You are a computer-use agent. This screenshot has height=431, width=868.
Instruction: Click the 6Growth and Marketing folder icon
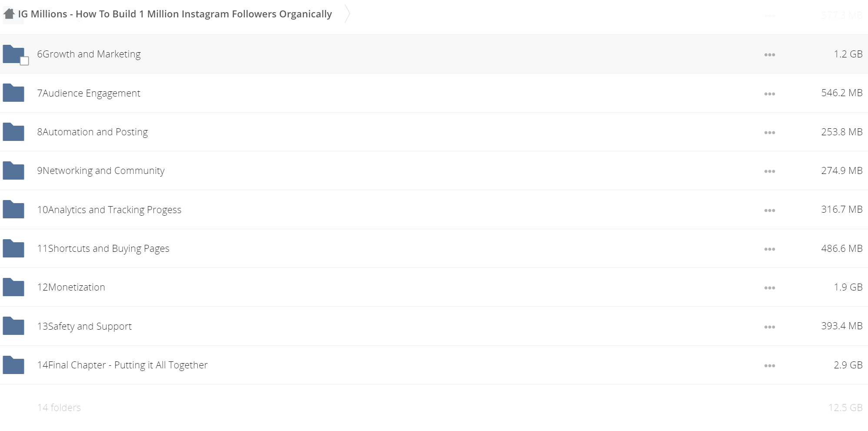click(x=13, y=54)
